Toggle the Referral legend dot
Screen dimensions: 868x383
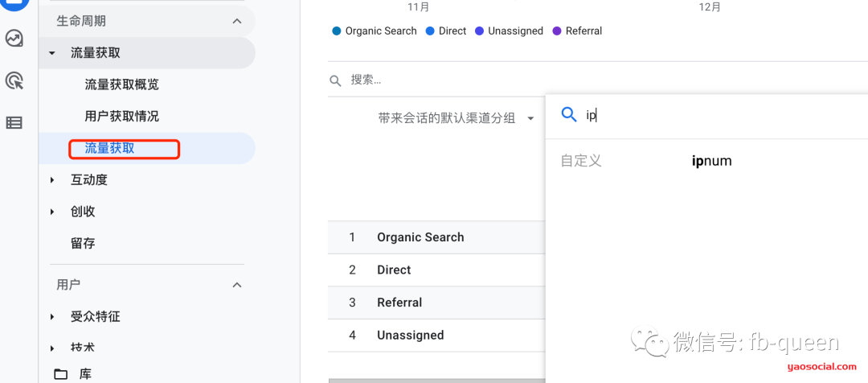556,31
